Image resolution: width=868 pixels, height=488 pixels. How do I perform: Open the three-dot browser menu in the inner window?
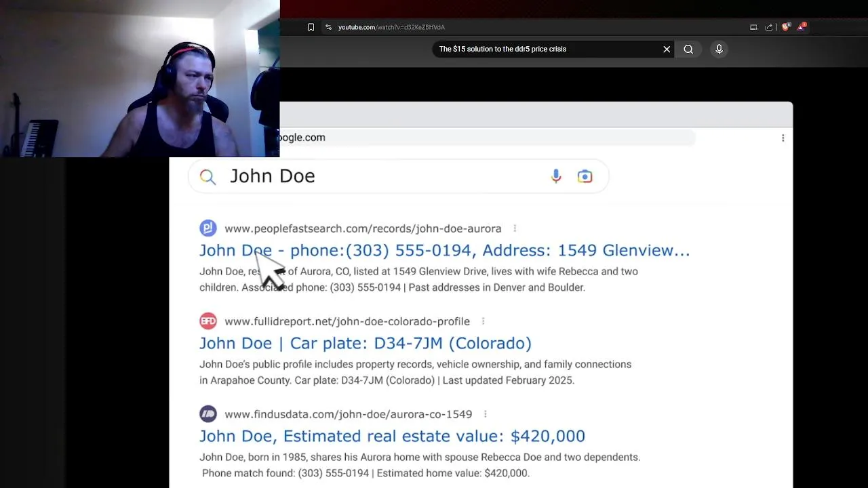(783, 138)
